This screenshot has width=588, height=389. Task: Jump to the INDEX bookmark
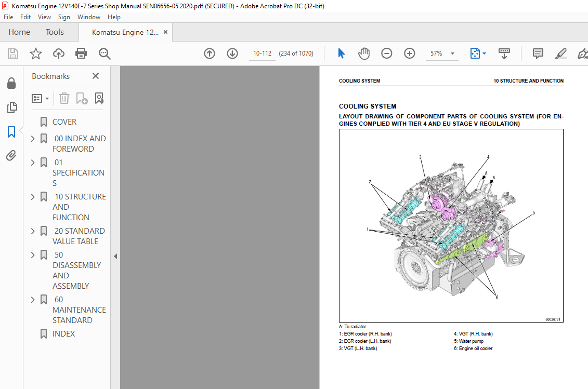click(x=64, y=334)
